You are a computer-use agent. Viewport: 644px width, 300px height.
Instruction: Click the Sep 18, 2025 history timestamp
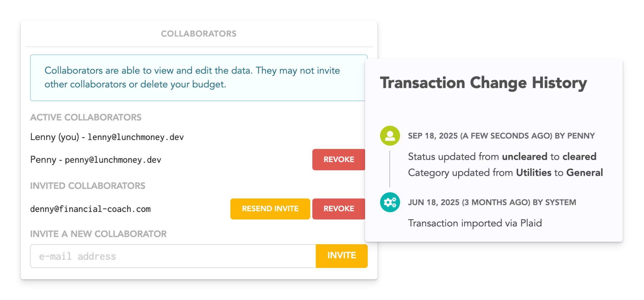tap(501, 136)
